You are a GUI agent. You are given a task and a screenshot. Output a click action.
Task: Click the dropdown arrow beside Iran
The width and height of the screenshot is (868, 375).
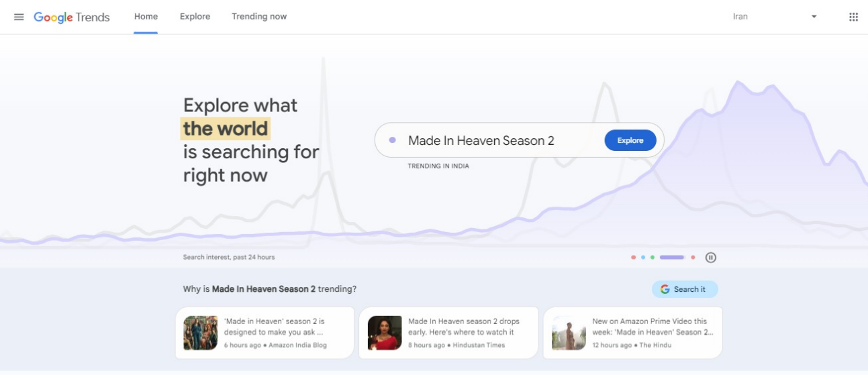(814, 17)
